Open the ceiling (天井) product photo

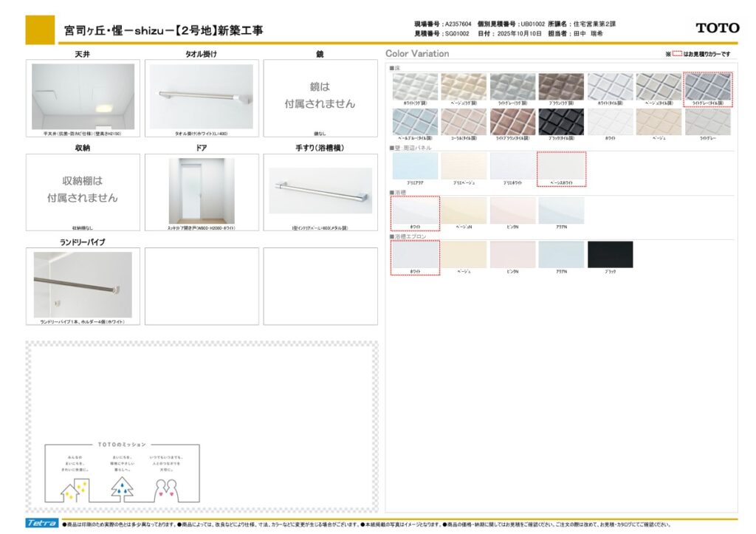click(x=83, y=97)
